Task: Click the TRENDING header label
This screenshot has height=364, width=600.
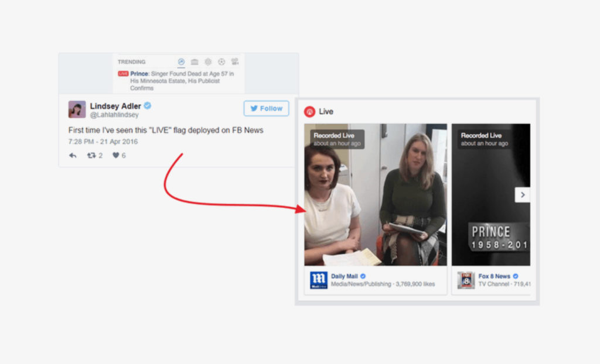Action: 132,62
